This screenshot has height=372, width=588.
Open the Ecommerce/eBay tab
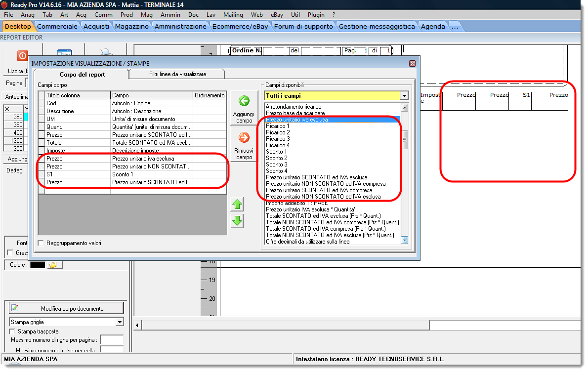(x=240, y=26)
